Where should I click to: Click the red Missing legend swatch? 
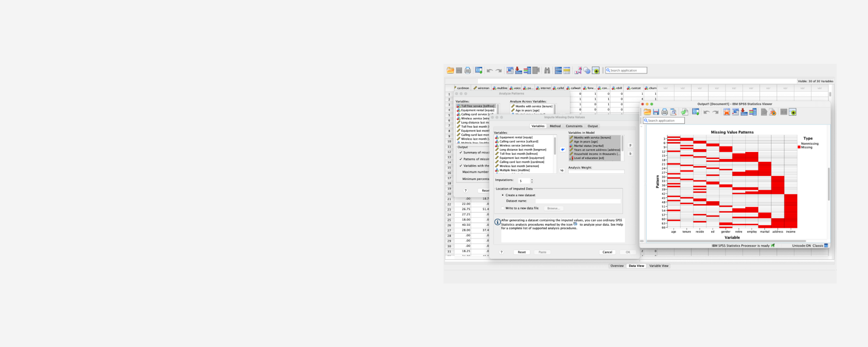pyautogui.click(x=799, y=147)
